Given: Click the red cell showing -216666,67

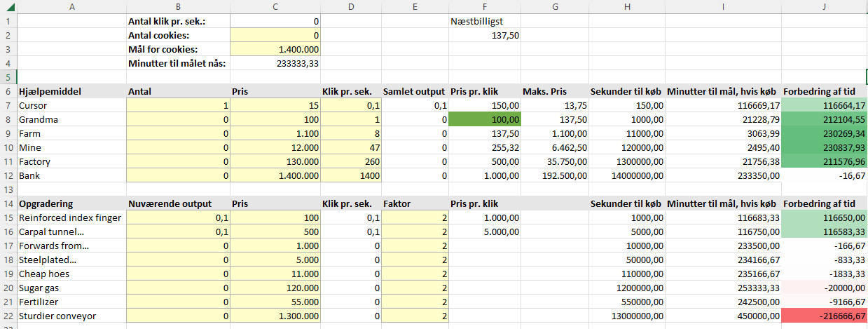Looking at the screenshot, I should pyautogui.click(x=825, y=316).
